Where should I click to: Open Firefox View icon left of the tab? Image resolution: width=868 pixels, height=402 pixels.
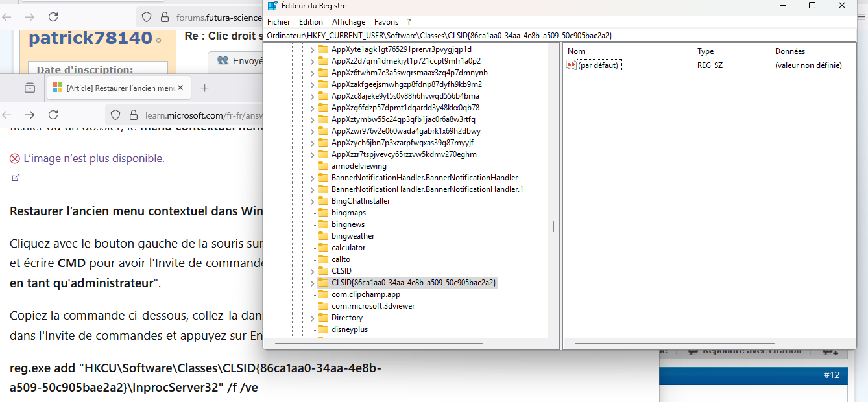pyautogui.click(x=29, y=88)
